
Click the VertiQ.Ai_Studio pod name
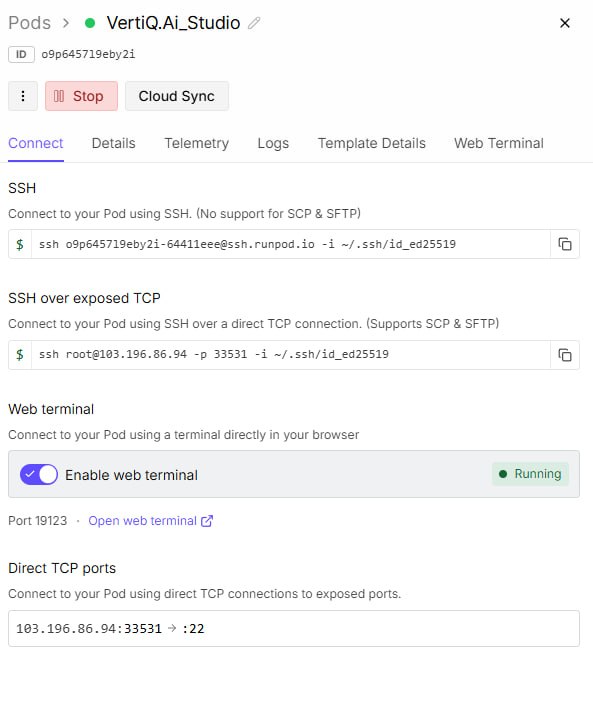(173, 23)
